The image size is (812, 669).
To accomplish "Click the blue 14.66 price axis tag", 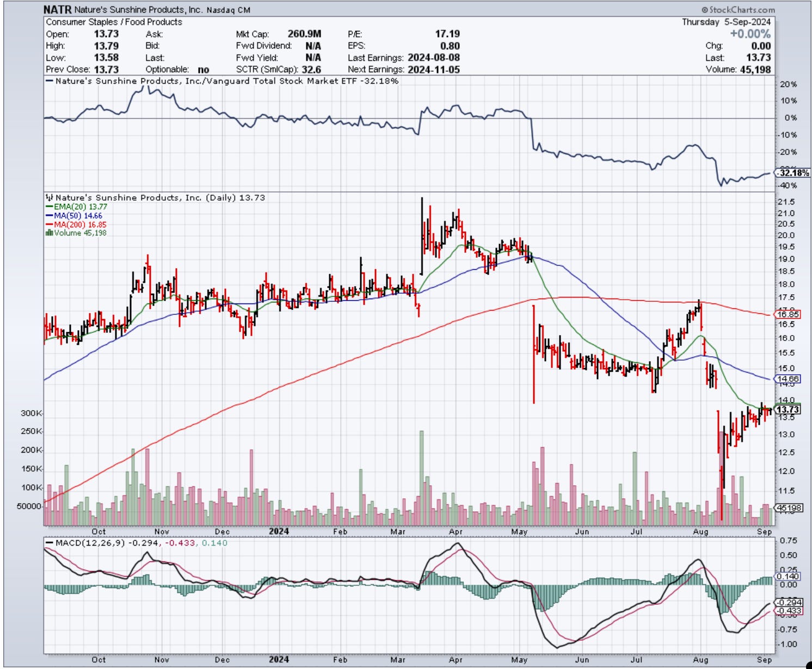I will click(x=787, y=379).
